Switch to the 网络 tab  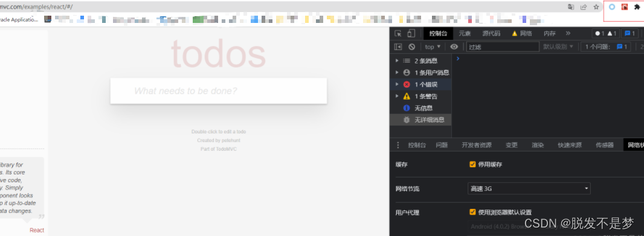tap(522, 34)
